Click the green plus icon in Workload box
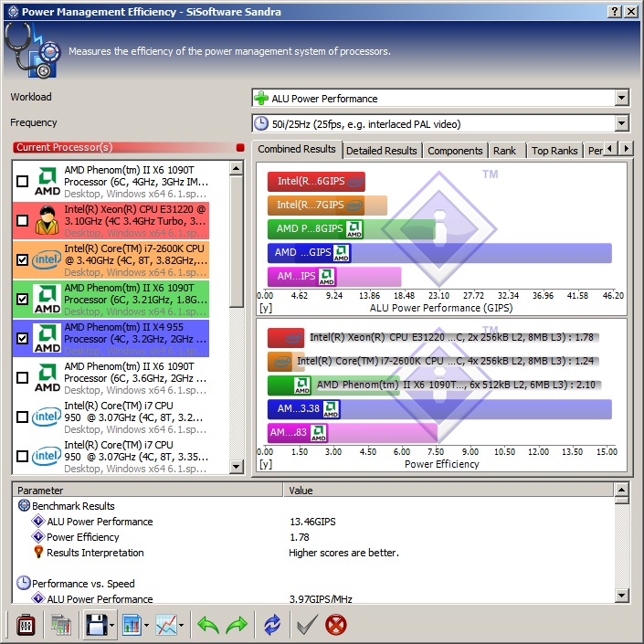The width and height of the screenshot is (644, 644). (261, 99)
